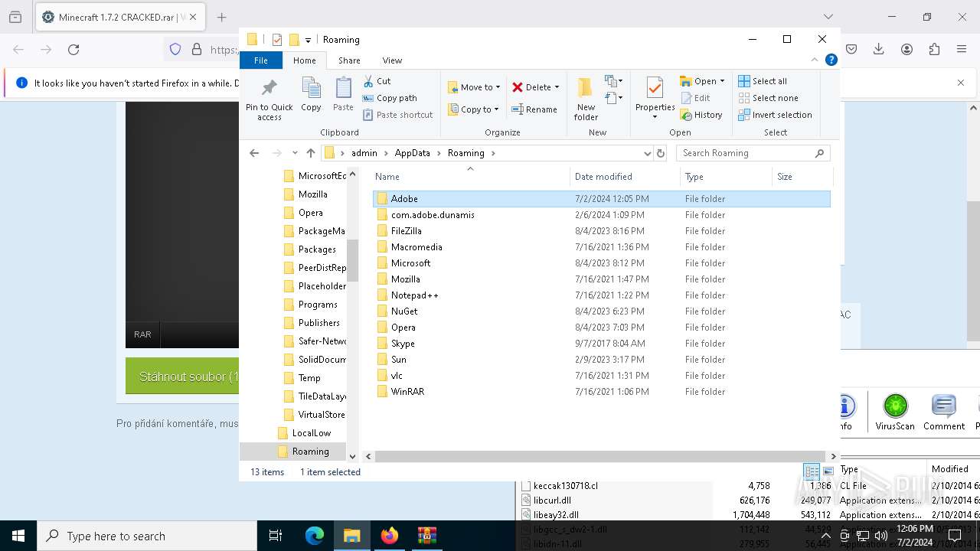980x551 pixels.
Task: Click Comment icon in WinRAR window
Action: pos(943,412)
